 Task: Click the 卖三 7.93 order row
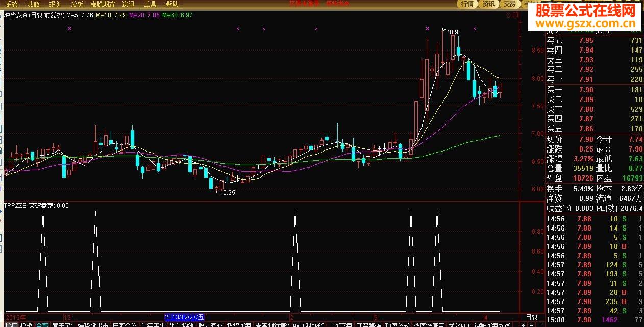pos(595,60)
